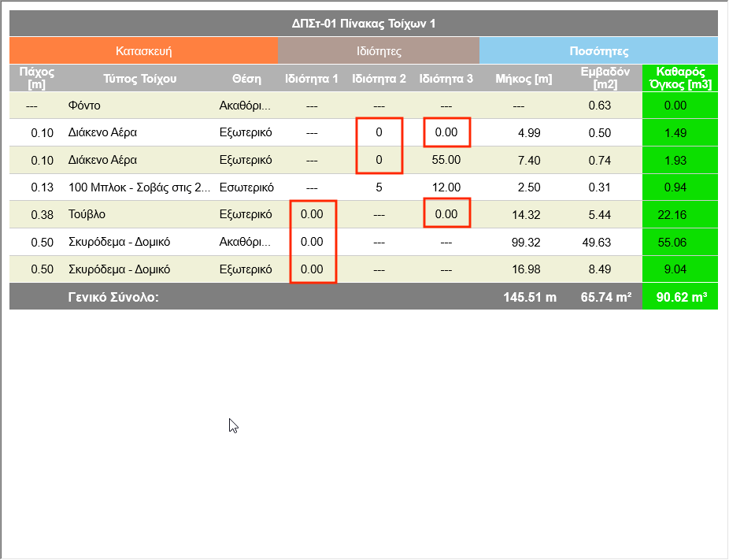The width and height of the screenshot is (729, 560).
Task: Click net volume value 22.16
Action: [x=672, y=215]
